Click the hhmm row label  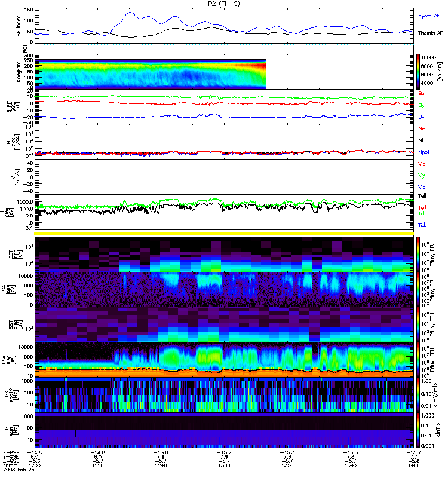tap(9, 465)
